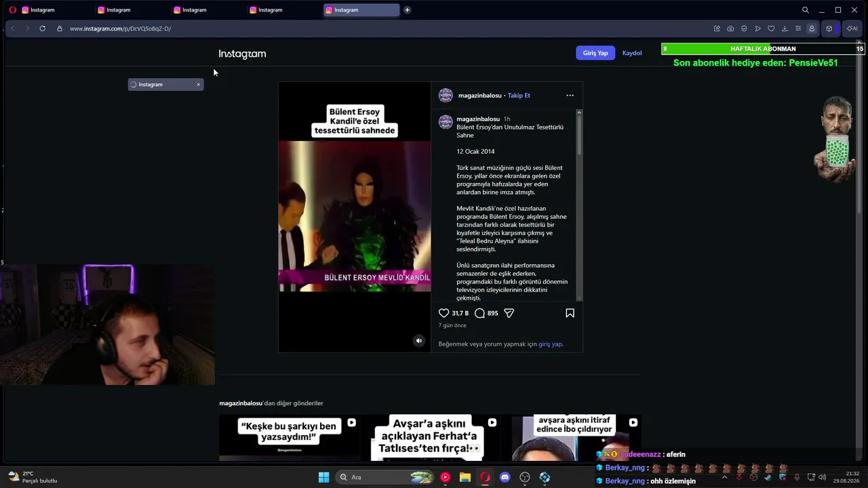Follow magazinbalosu via Takip Et

pos(519,96)
